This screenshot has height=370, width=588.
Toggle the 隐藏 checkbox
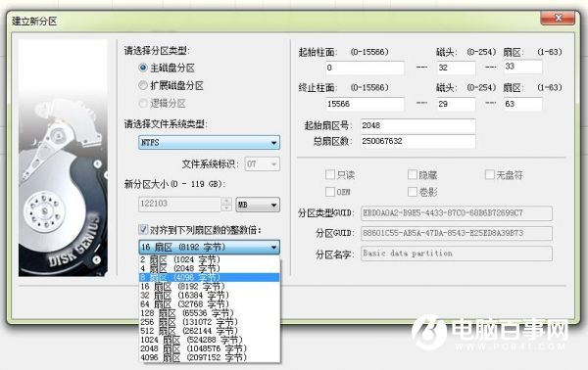coord(413,174)
